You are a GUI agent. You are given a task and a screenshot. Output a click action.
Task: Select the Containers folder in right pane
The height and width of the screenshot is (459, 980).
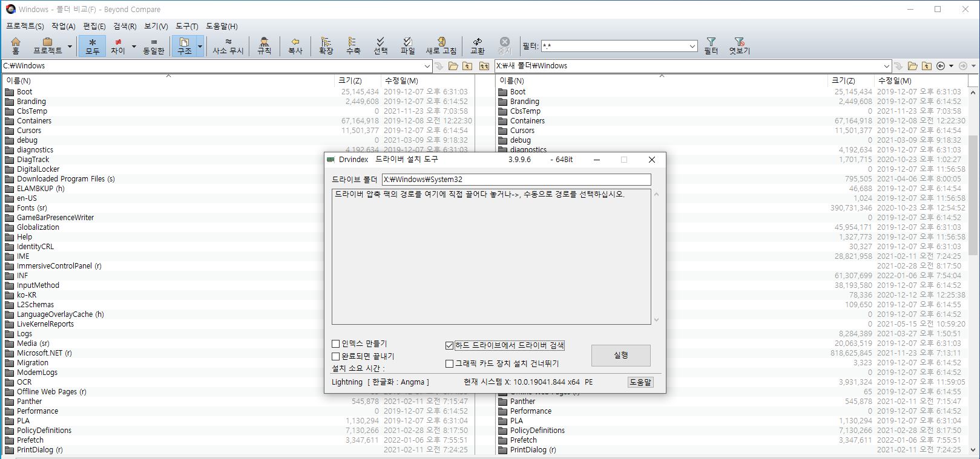click(x=527, y=121)
